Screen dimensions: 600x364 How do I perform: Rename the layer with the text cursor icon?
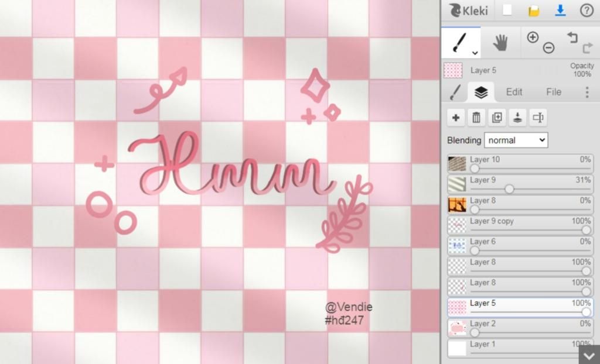click(x=538, y=118)
